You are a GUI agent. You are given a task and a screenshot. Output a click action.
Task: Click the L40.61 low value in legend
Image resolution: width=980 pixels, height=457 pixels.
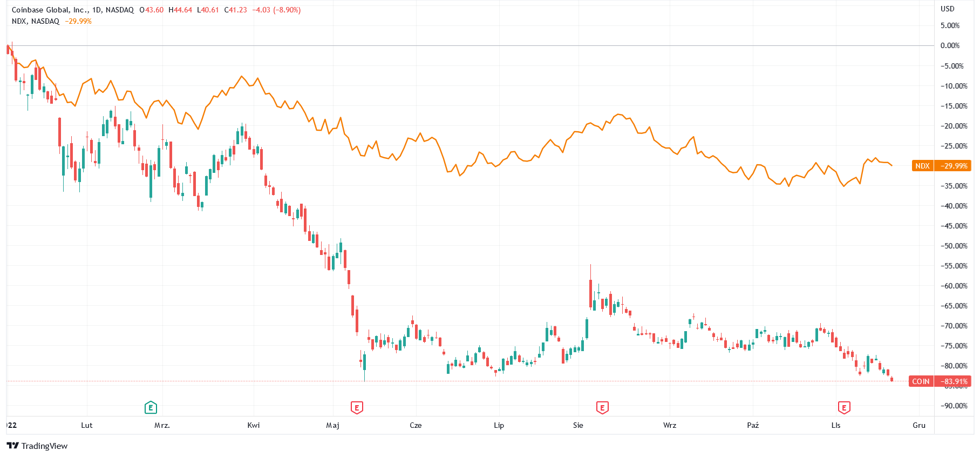point(208,10)
